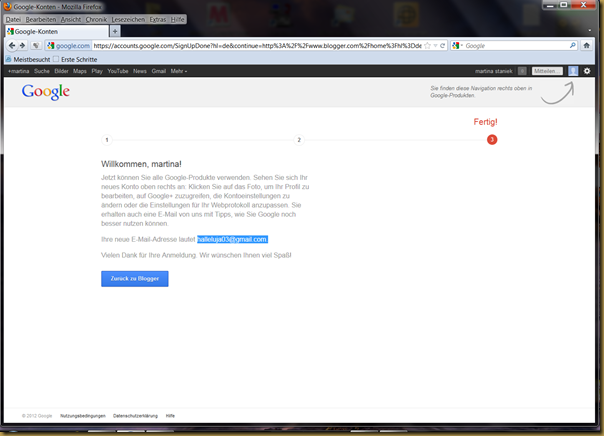Click the Fertig! step label

point(485,122)
